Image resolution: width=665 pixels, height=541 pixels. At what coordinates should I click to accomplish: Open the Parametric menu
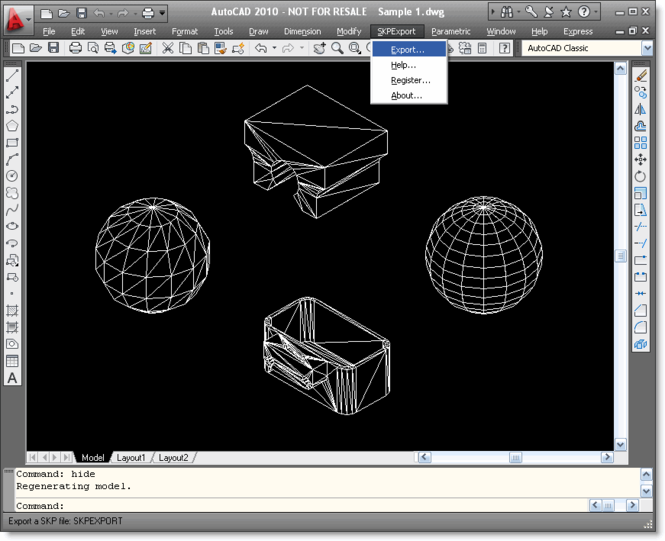coord(451,31)
